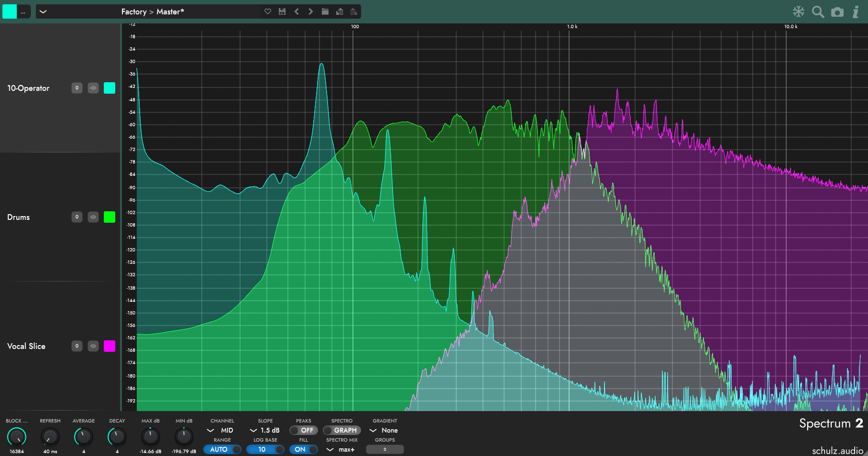Open the CHANNEL selector showing MID
The image size is (868, 456).
pos(221,430)
